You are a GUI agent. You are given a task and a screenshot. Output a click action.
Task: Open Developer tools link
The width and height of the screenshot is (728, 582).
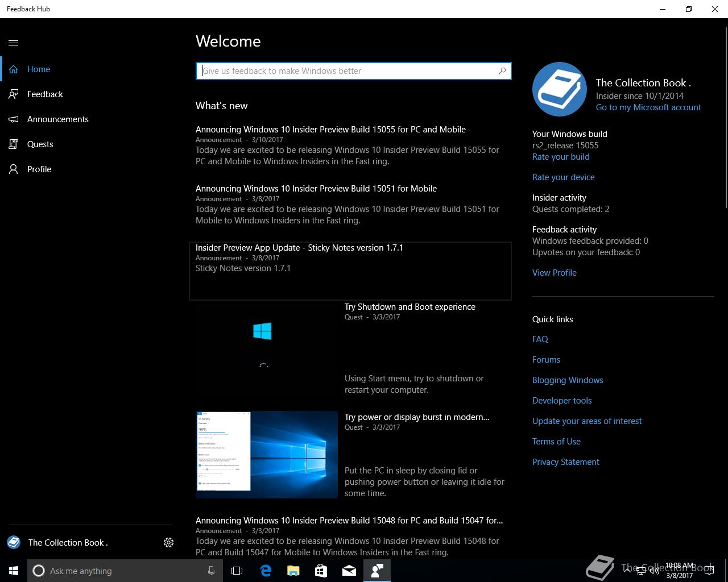tap(562, 401)
